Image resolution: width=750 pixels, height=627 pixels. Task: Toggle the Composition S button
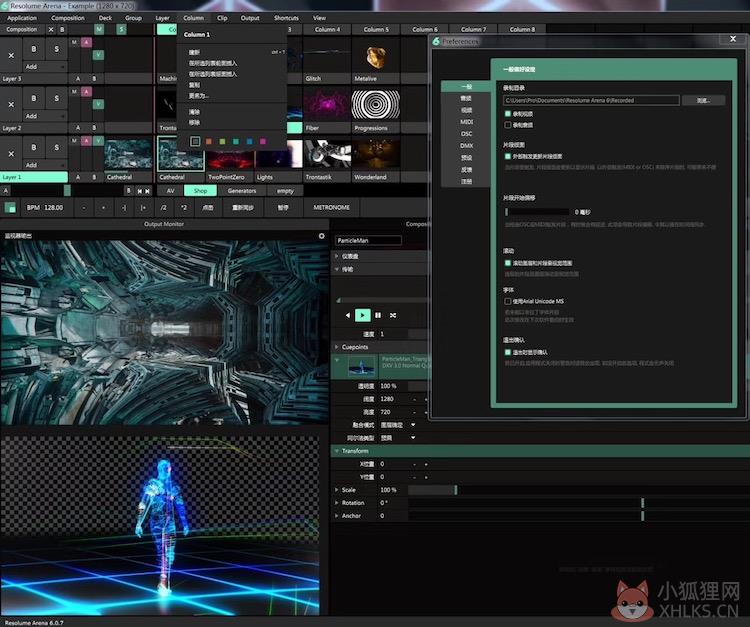(121, 30)
